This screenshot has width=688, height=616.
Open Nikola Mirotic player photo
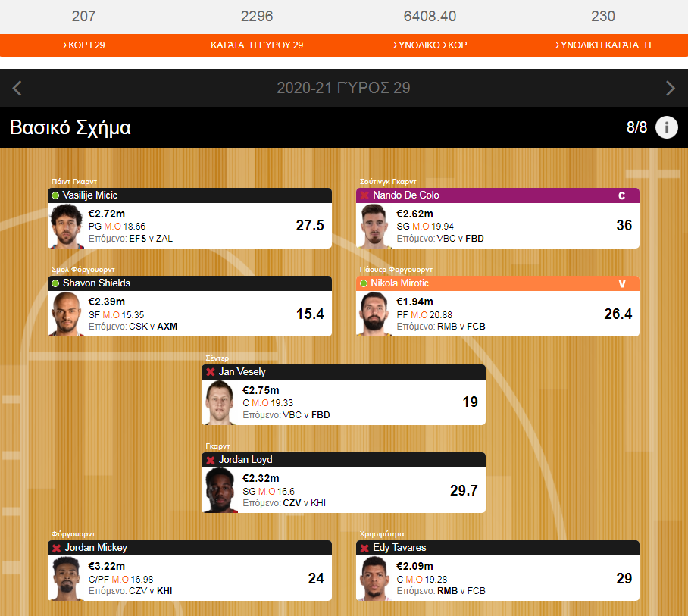375,314
